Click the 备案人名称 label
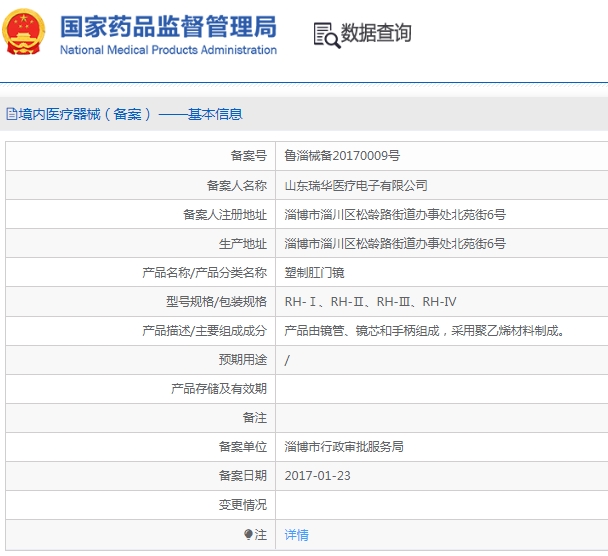Viewport: 608px width, 556px height. tap(237, 185)
